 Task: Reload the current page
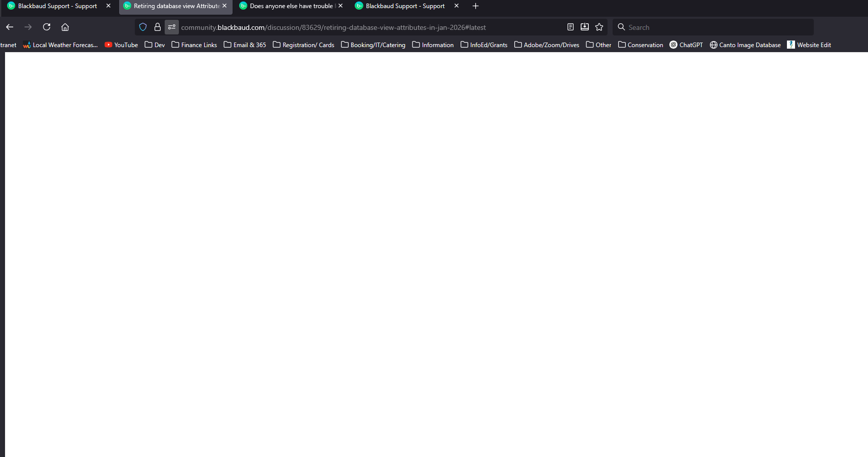[46, 27]
